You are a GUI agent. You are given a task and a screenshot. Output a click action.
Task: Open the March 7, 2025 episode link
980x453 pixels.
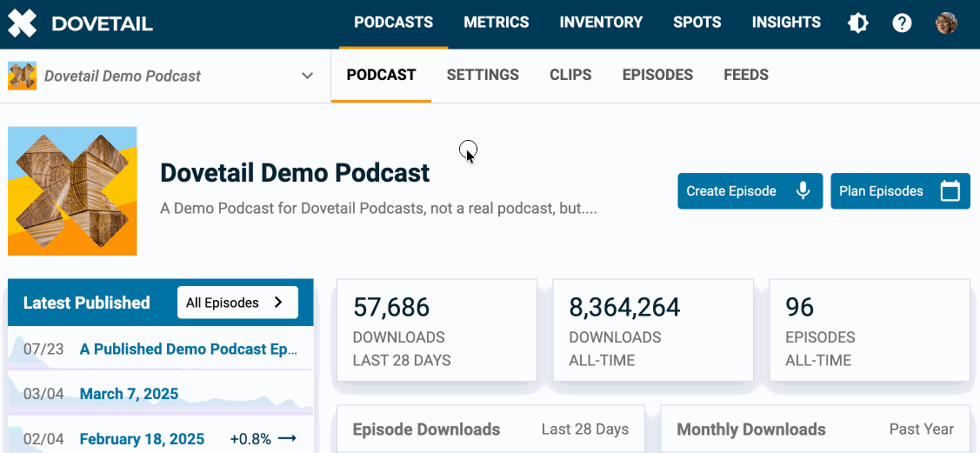coord(129,394)
